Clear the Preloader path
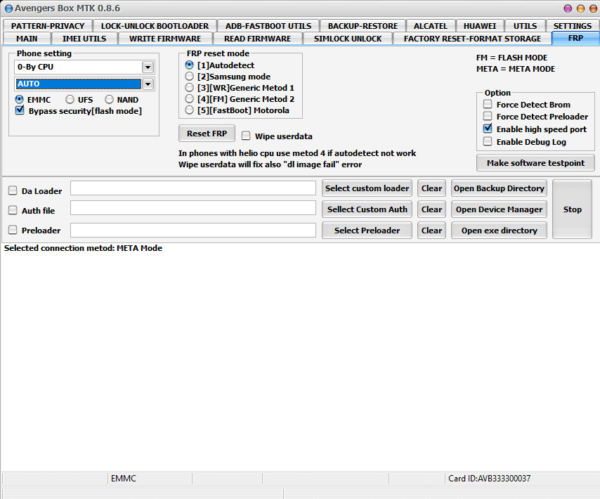The width and height of the screenshot is (600, 499). coord(432,230)
